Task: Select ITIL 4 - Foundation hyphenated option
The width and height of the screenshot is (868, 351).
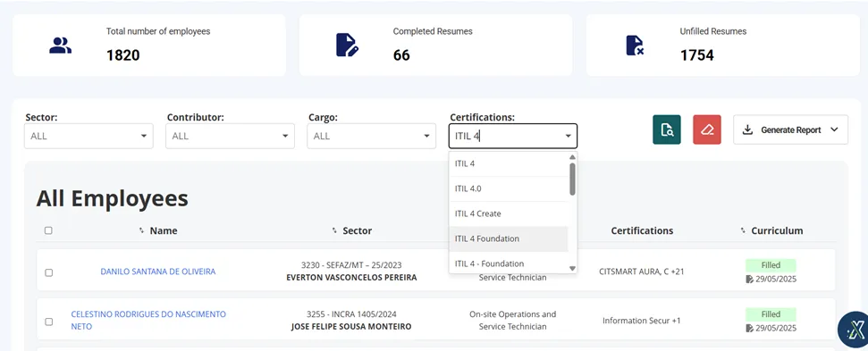Action: point(508,263)
